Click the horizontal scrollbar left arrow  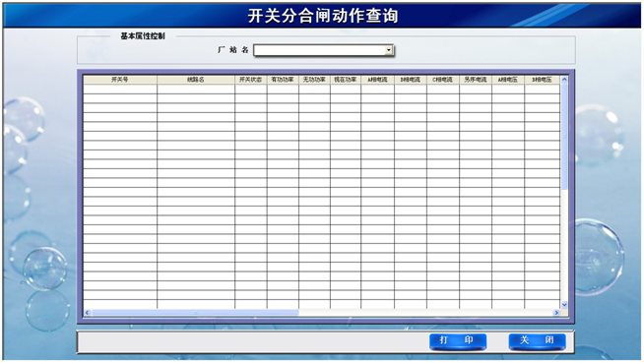[x=87, y=313]
